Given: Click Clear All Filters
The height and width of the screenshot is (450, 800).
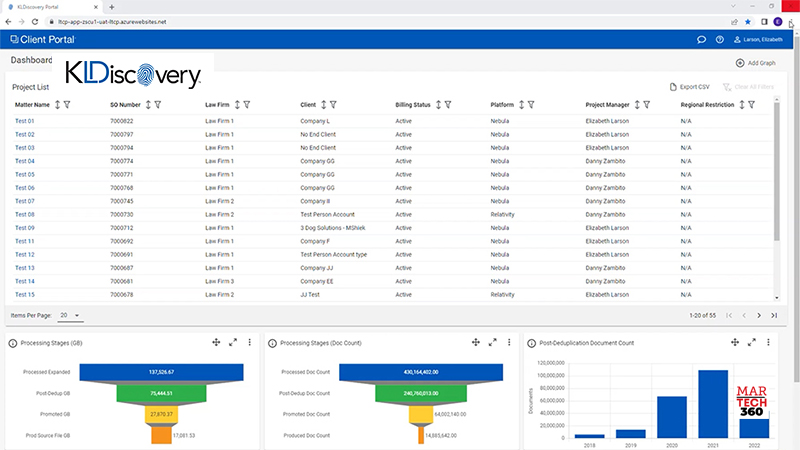Looking at the screenshot, I should (748, 87).
